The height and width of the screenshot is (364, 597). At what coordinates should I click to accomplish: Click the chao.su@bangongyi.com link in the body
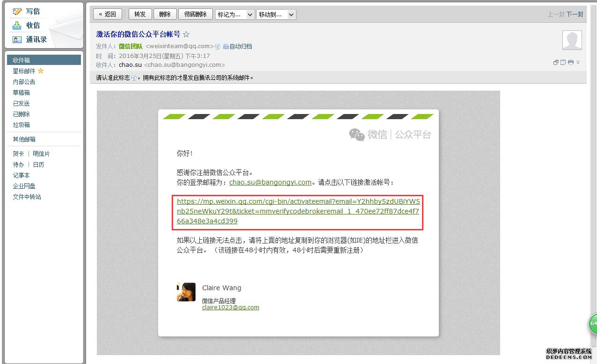[x=270, y=182]
